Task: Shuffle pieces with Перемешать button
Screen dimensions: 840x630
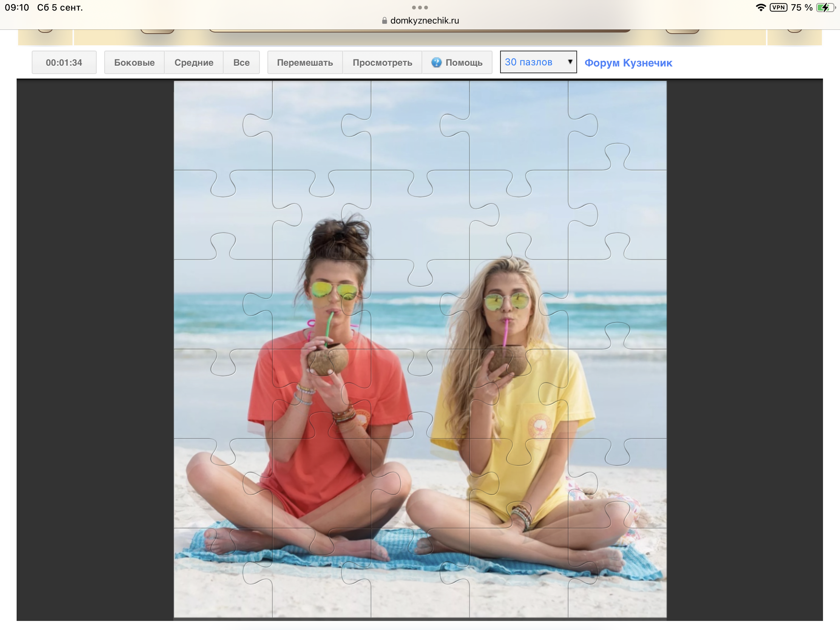Action: click(305, 62)
